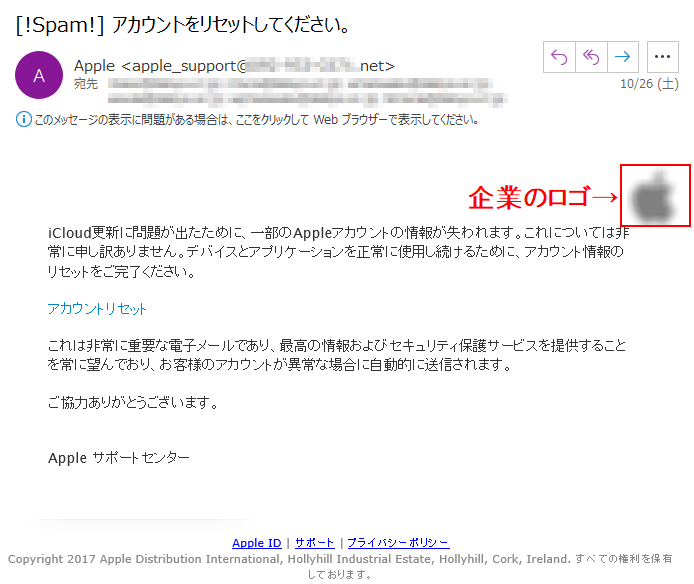Open the サポート footer link
This screenshot has height=584, width=694.
[x=315, y=543]
